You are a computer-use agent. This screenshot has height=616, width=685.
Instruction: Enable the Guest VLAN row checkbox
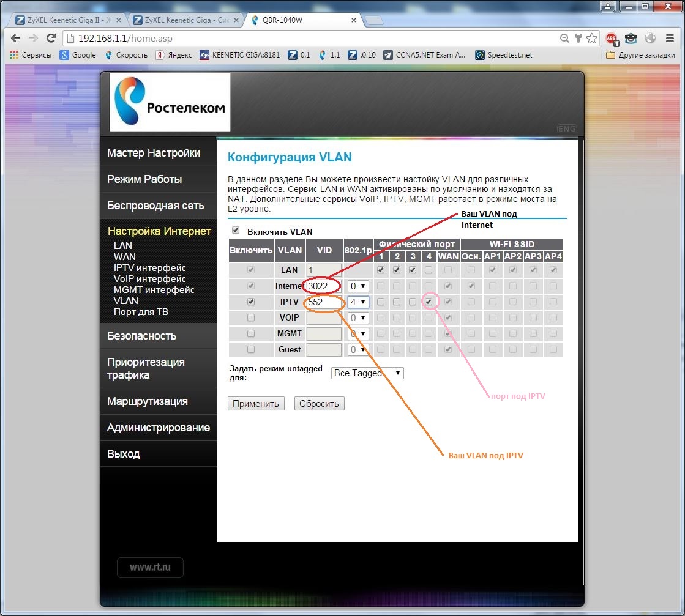[251, 349]
